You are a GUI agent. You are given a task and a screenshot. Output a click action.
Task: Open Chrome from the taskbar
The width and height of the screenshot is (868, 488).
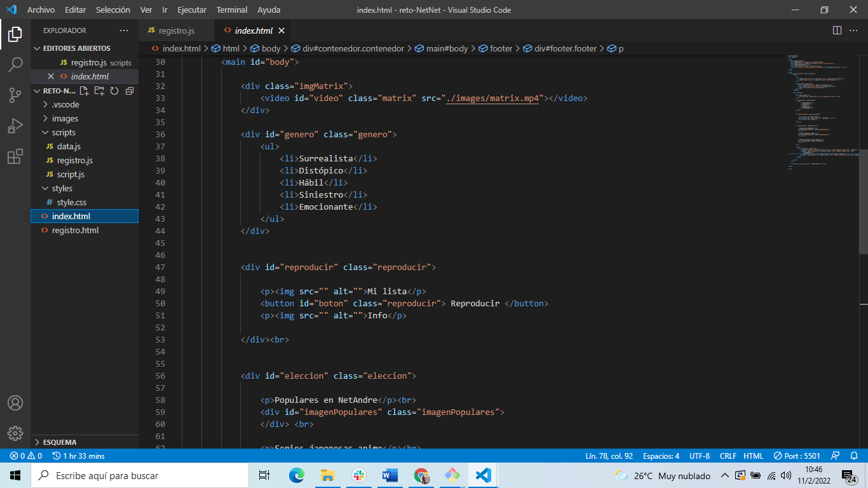coord(421,475)
